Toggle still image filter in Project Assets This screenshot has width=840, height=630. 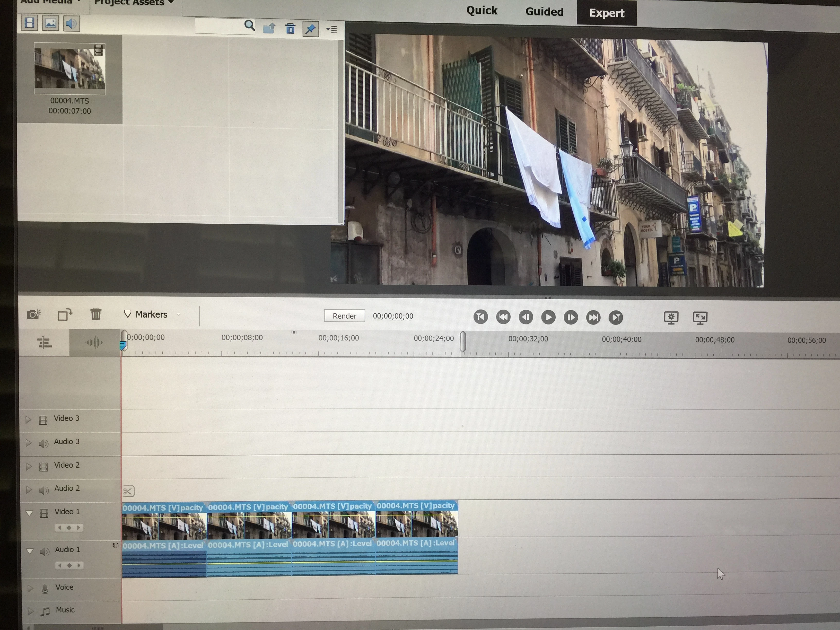pyautogui.click(x=50, y=23)
